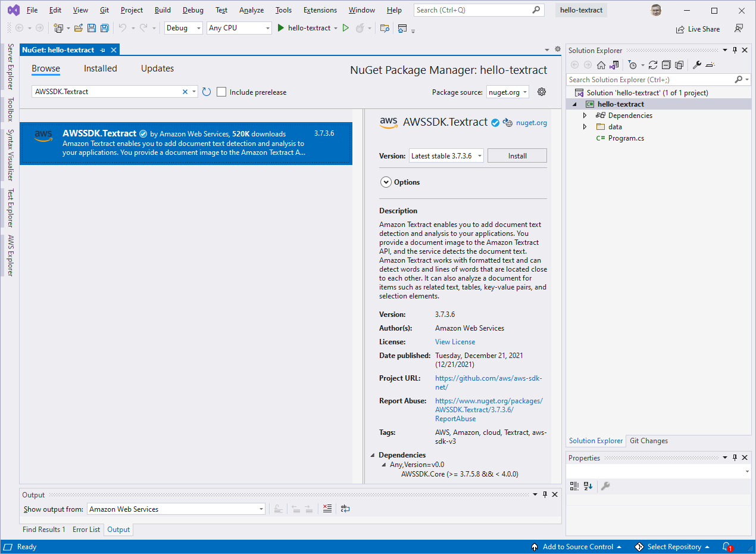Viewport: 756px width, 554px height.
Task: Click the Open File folder icon
Action: (78, 28)
